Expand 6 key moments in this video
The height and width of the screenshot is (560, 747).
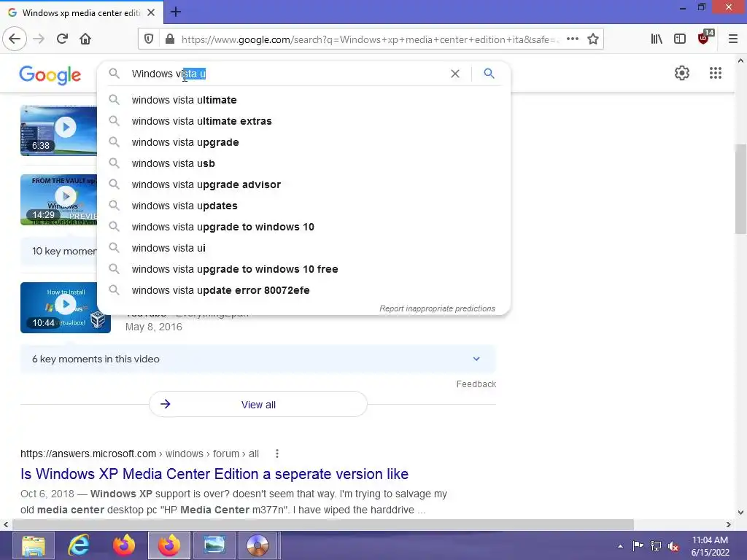258,359
